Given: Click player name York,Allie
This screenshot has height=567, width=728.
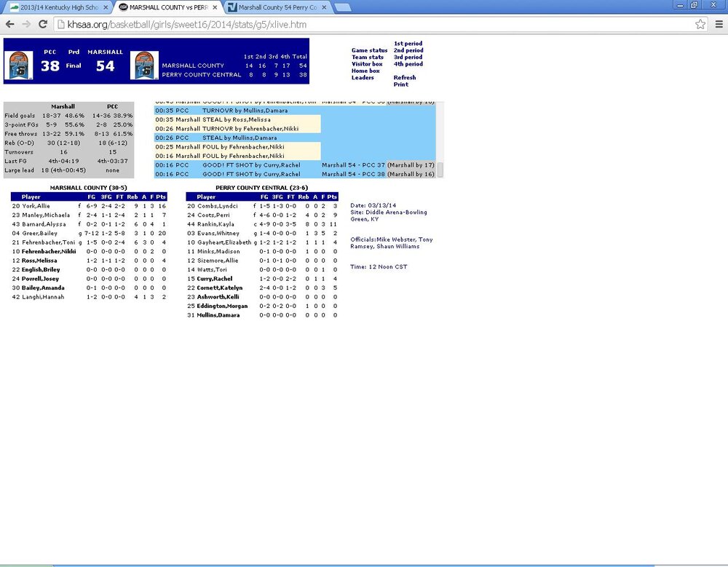Looking at the screenshot, I should point(36,206).
